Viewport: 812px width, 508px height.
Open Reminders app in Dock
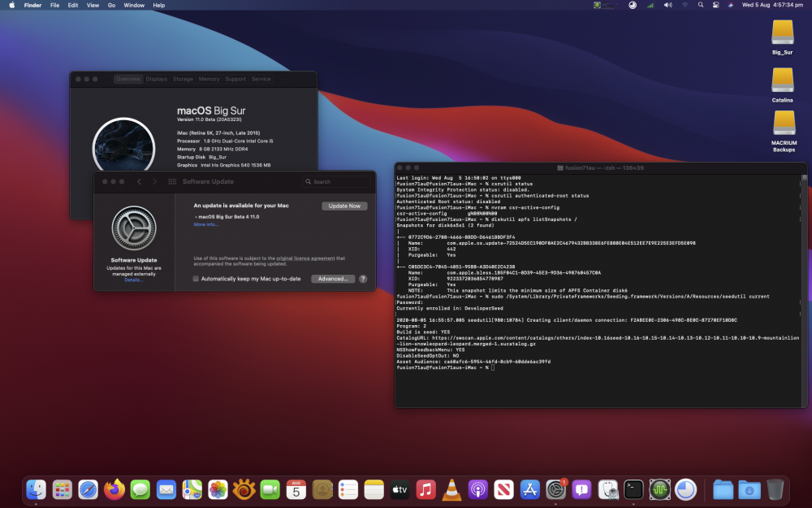pos(348,489)
